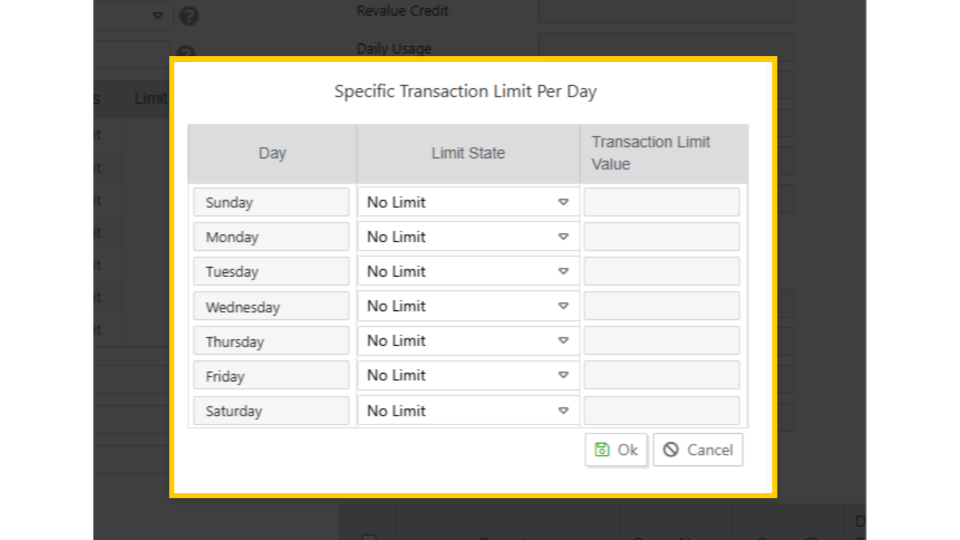Expand the Friday Limit State dropdown
This screenshot has width=960, height=540.
click(467, 376)
